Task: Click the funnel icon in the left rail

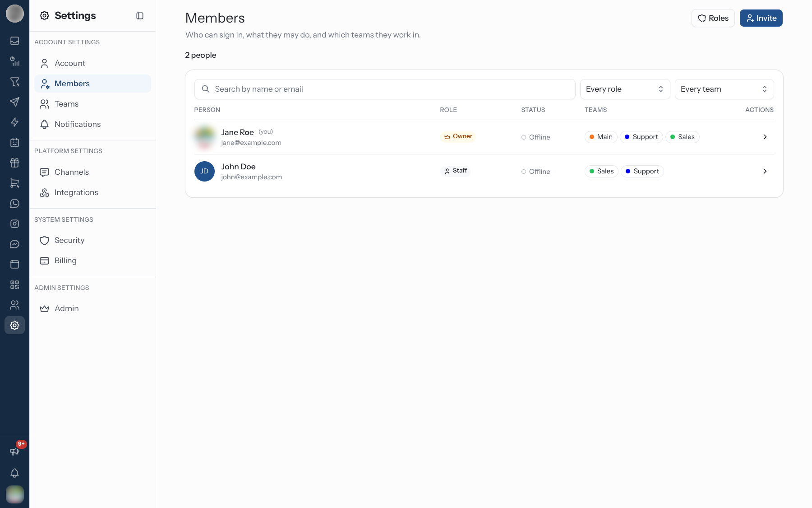Action: [14, 82]
